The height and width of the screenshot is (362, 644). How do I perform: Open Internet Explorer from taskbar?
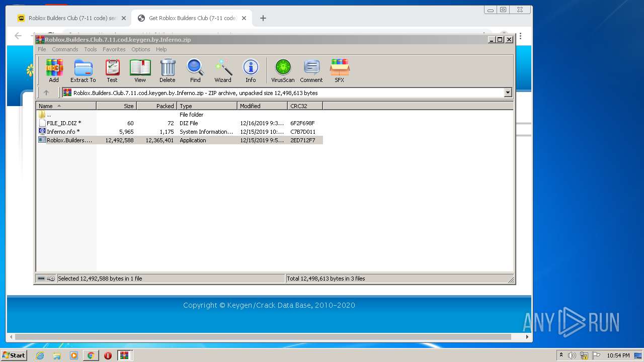[x=40, y=355]
